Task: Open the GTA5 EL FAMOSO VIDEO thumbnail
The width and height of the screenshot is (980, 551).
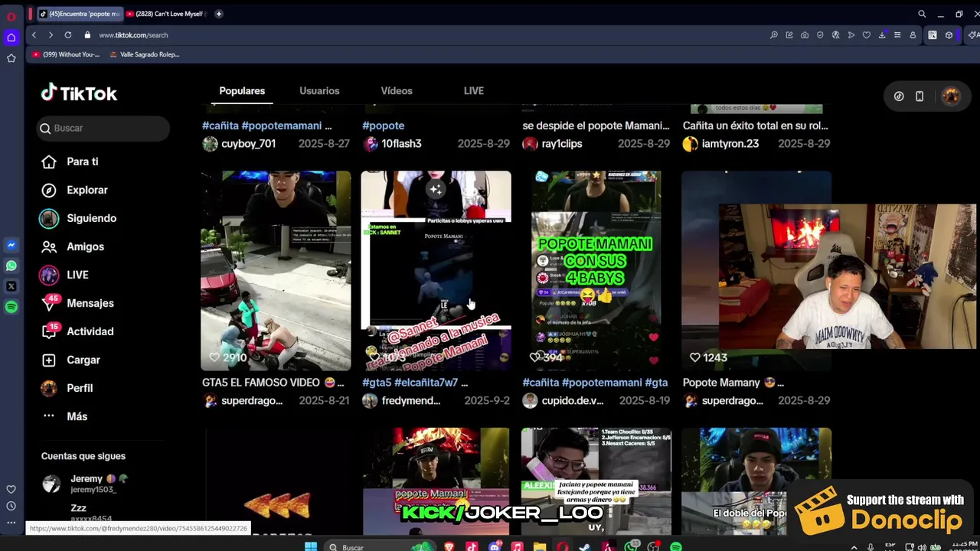Action: point(276,270)
